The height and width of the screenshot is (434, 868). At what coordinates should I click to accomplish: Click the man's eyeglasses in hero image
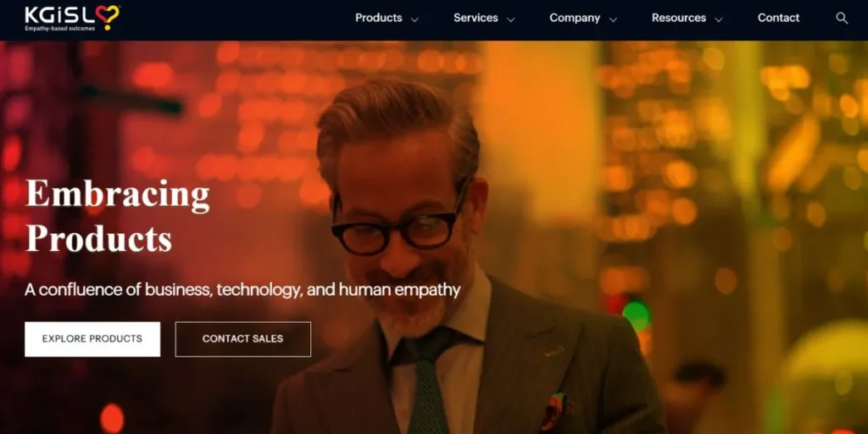(x=398, y=225)
